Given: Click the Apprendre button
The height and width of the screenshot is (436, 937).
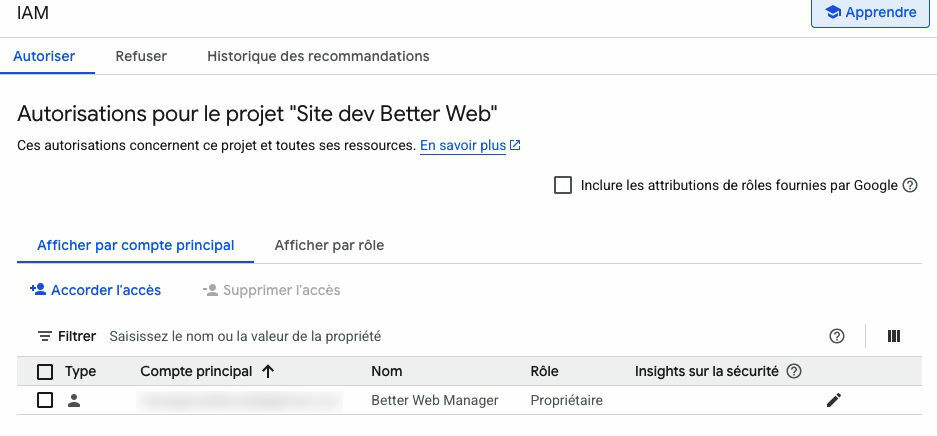Looking at the screenshot, I should click(x=870, y=13).
